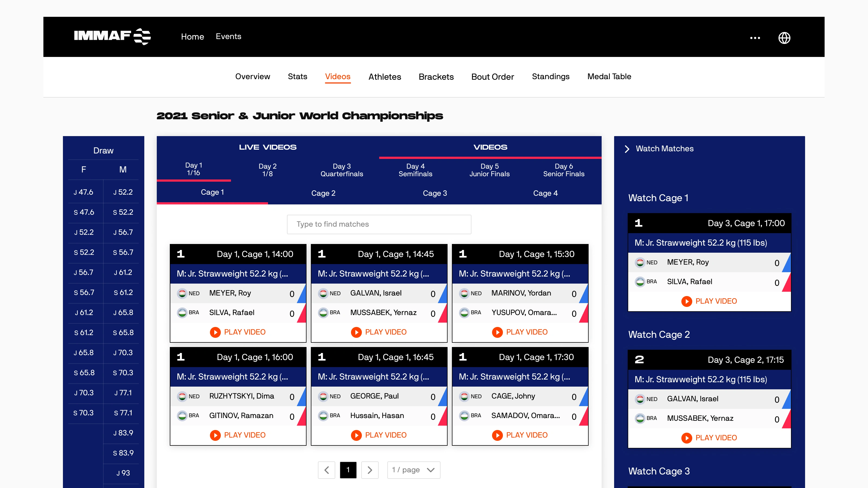Screen dimensions: 868x488
Task: Open male draw J 52.2 in first row
Action: click(x=123, y=192)
